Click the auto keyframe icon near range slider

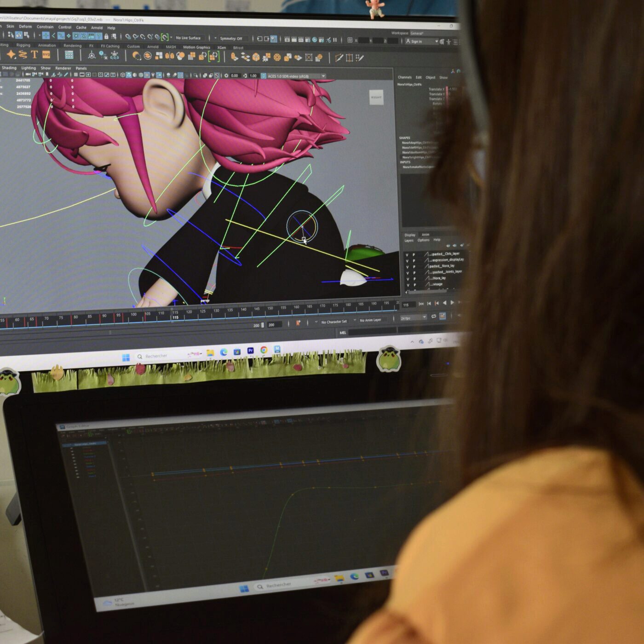(x=299, y=323)
